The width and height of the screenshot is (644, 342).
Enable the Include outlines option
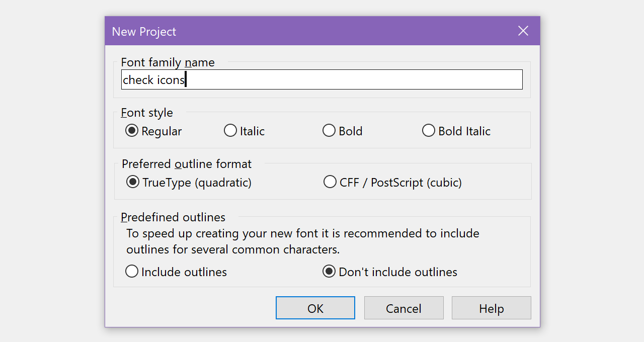pyautogui.click(x=132, y=272)
